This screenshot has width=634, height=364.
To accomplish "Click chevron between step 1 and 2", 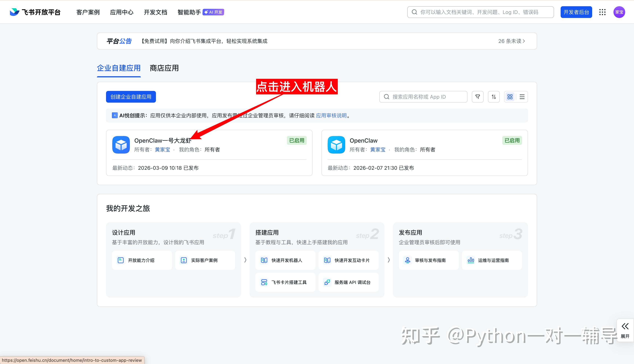I will tap(245, 260).
